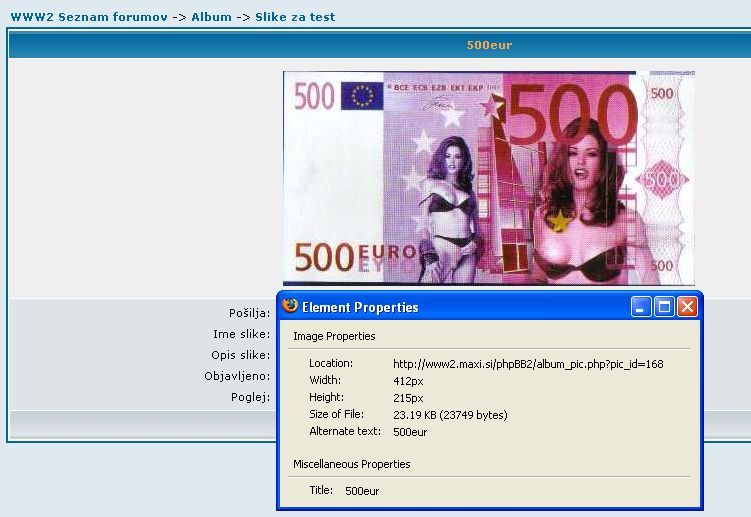The width and height of the screenshot is (751, 517).
Task: Click the 500eur title header text
Action: [489, 45]
